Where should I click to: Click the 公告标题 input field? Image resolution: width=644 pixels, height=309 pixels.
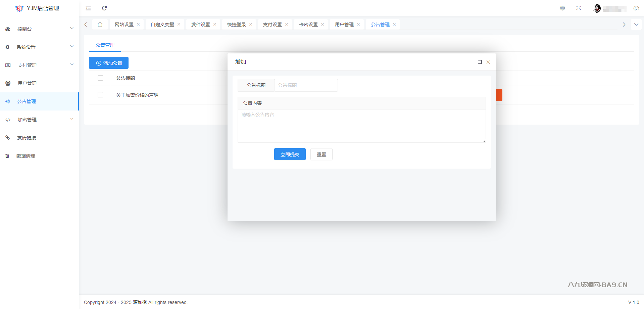click(x=305, y=85)
